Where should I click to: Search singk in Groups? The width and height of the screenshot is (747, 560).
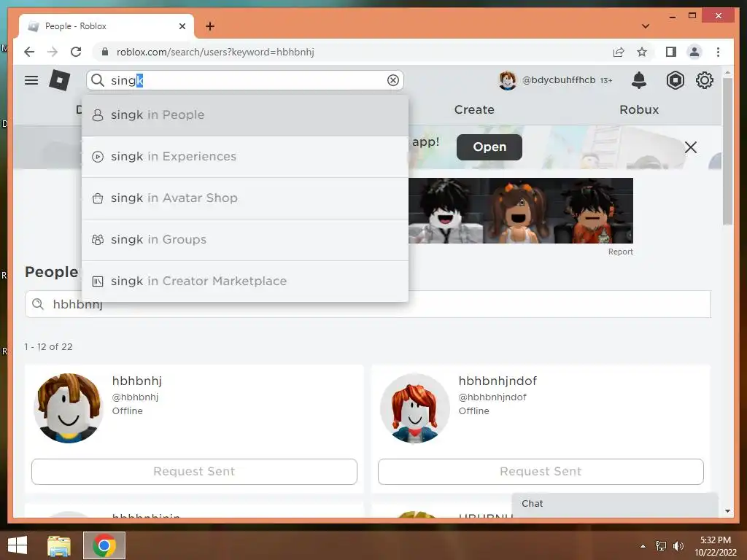click(x=245, y=239)
